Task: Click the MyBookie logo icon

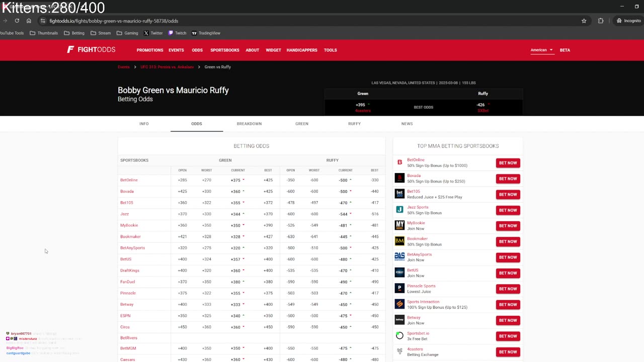Action: tap(399, 225)
